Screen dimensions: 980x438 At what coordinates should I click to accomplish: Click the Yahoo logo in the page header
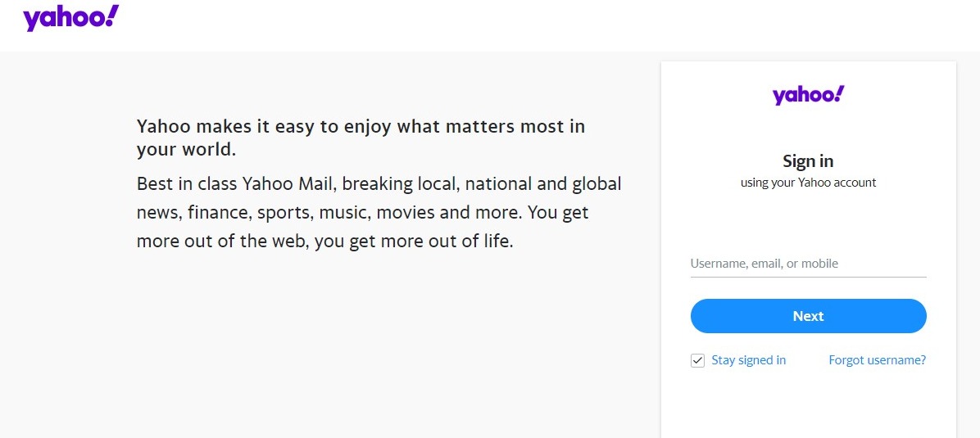click(x=70, y=17)
